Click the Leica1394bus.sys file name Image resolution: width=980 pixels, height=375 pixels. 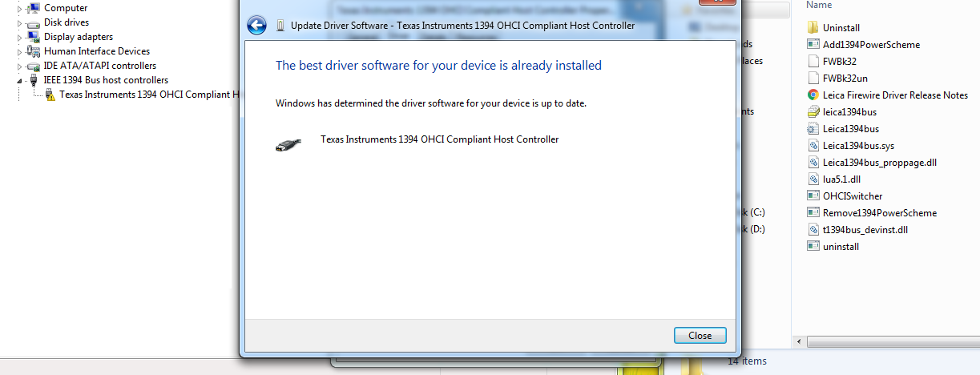click(x=858, y=146)
